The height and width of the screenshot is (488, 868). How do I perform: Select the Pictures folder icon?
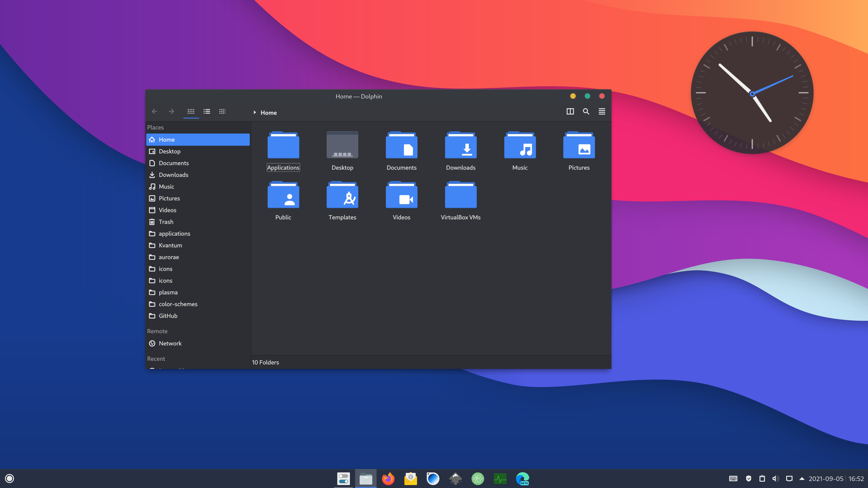pos(579,145)
